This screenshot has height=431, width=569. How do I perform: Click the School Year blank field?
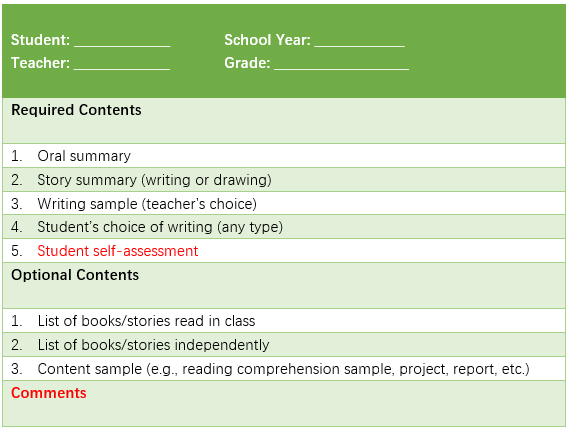click(x=360, y=42)
